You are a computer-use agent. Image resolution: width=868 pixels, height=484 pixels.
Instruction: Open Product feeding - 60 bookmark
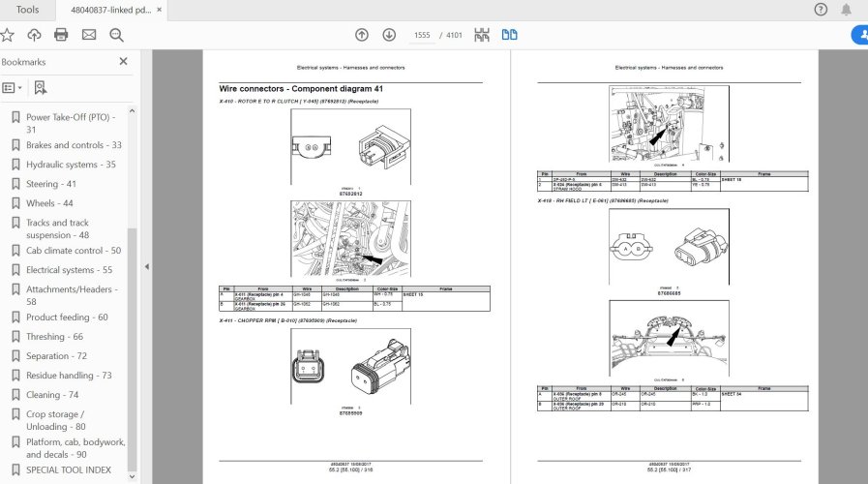pos(67,318)
